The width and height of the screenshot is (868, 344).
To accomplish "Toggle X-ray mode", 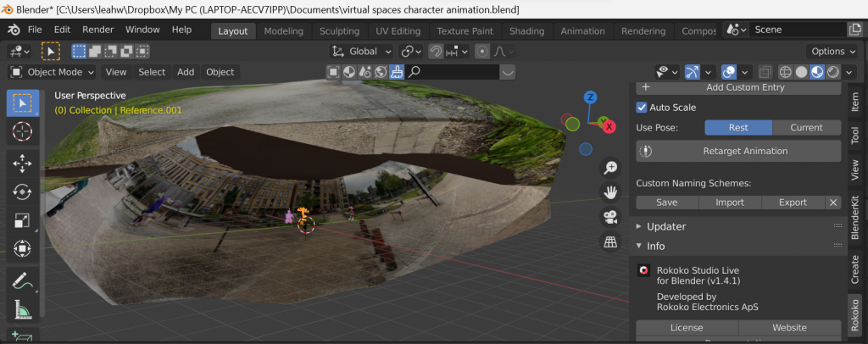I will (765, 72).
